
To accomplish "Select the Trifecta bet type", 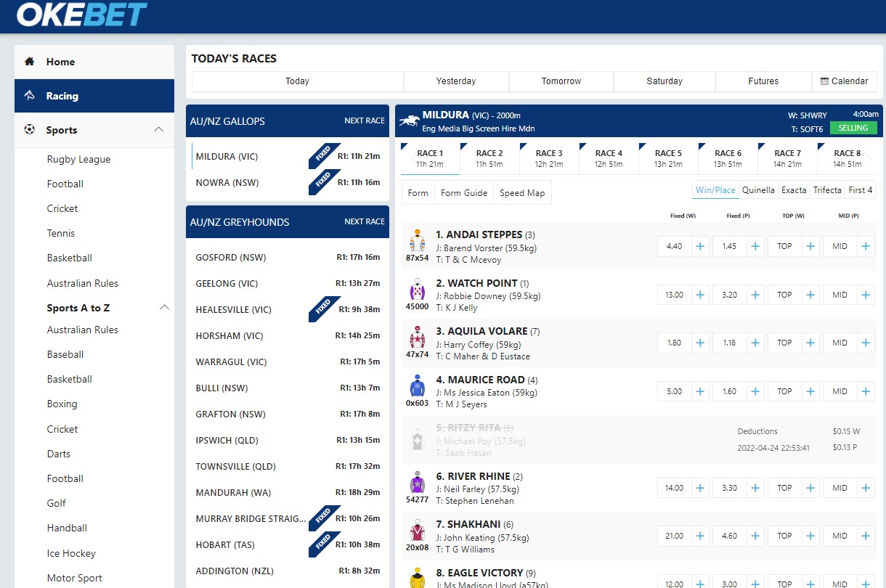I will (827, 190).
